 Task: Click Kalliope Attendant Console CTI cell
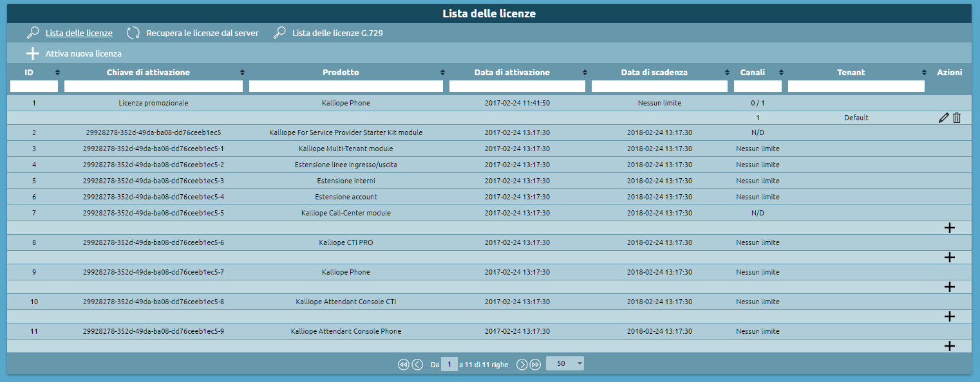point(346,302)
